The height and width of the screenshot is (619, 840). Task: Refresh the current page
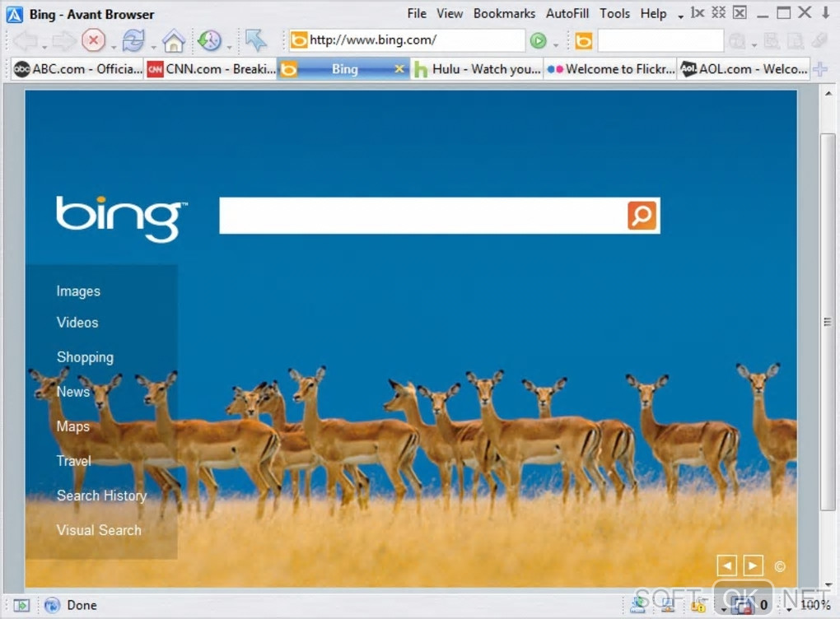[x=133, y=40]
